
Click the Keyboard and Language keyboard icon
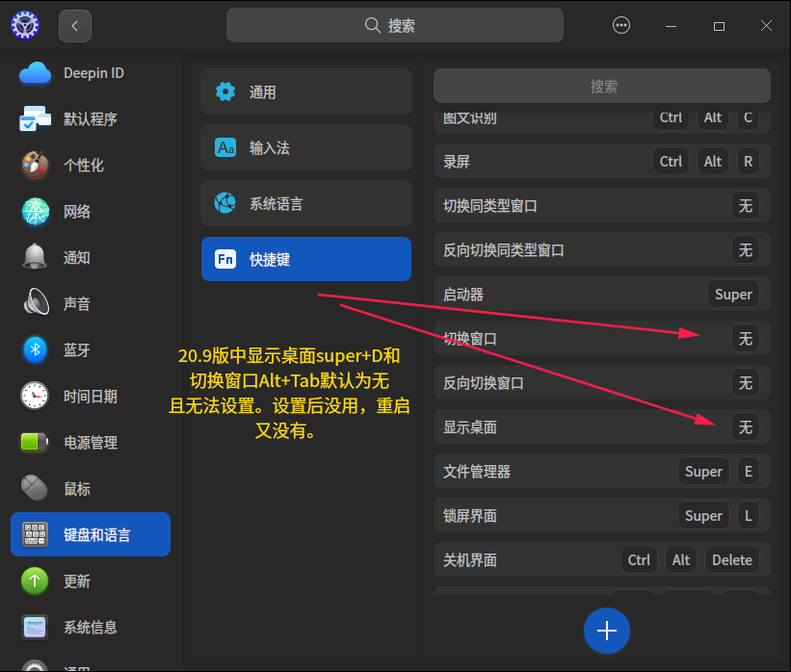pyautogui.click(x=35, y=534)
